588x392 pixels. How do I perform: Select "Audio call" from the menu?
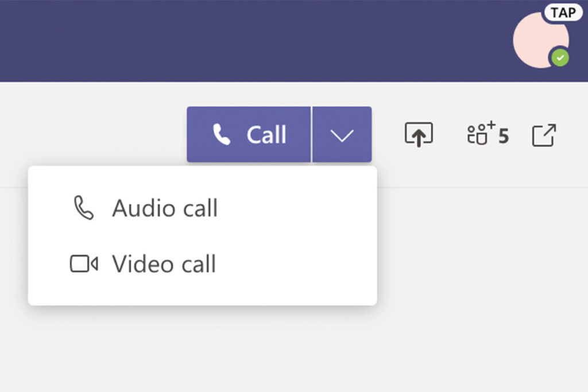[165, 208]
